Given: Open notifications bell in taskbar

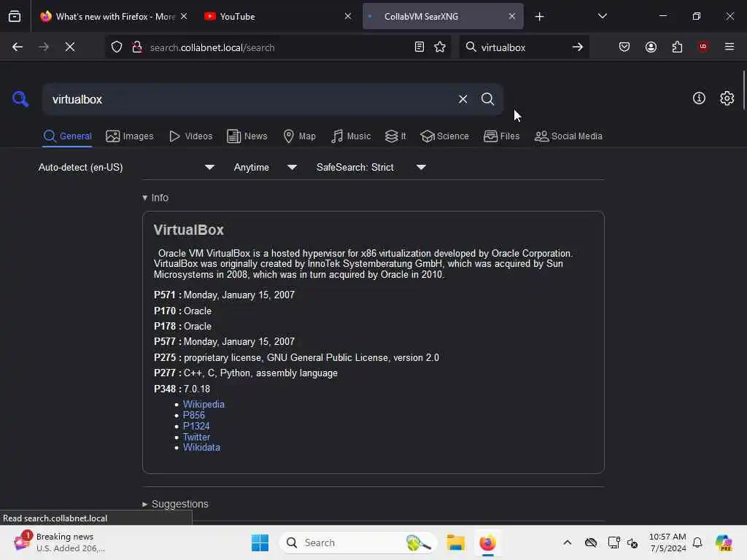Looking at the screenshot, I should click(x=697, y=542).
